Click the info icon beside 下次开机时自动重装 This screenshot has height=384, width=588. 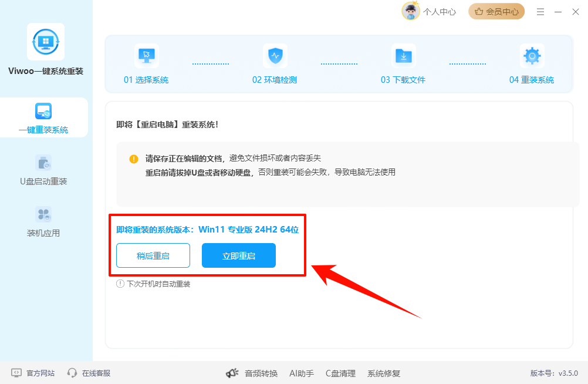click(x=120, y=284)
